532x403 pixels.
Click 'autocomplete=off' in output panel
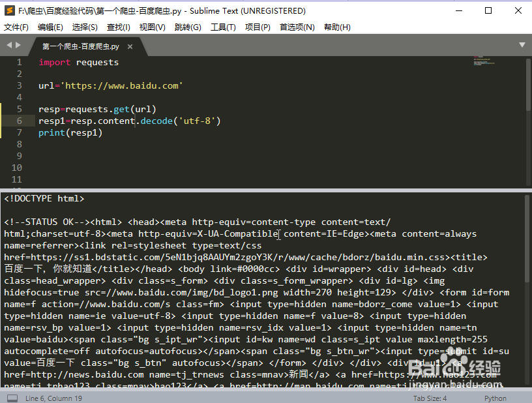click(47, 351)
